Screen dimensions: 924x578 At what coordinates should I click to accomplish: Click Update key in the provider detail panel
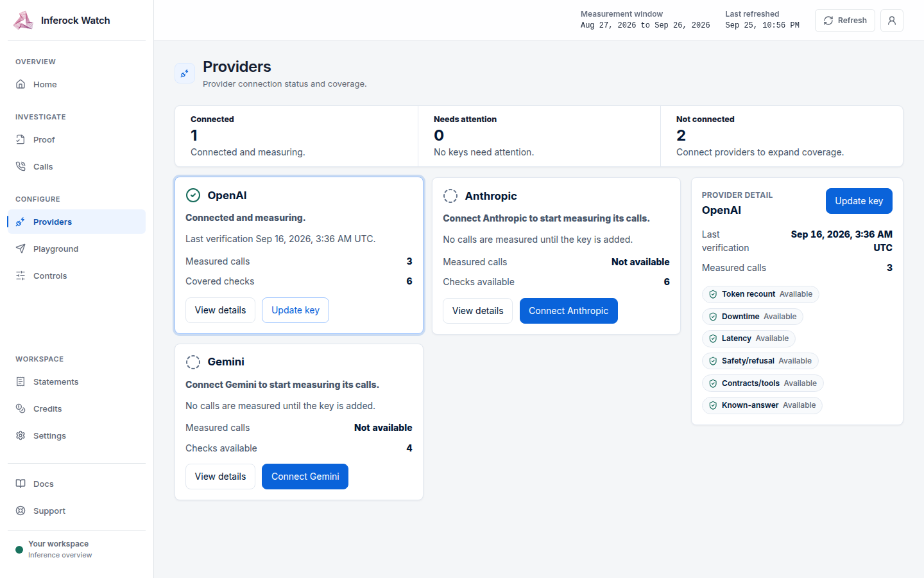[859, 201]
